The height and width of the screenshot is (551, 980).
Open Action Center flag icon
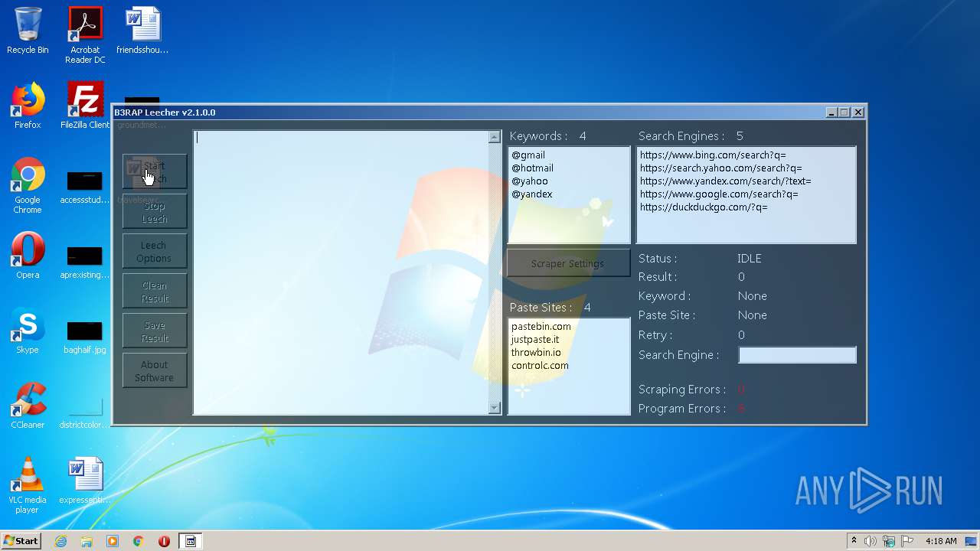point(907,541)
